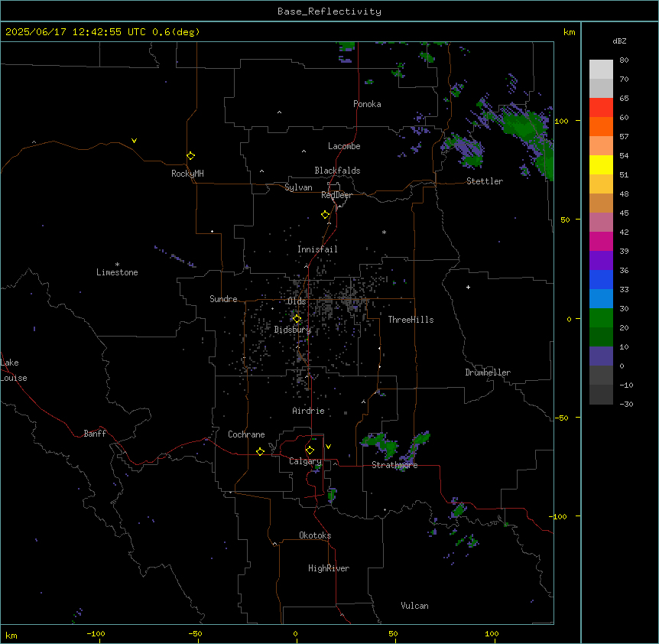Select the Innisfail town label
Screen dimensions: 659x644
[x=317, y=249]
